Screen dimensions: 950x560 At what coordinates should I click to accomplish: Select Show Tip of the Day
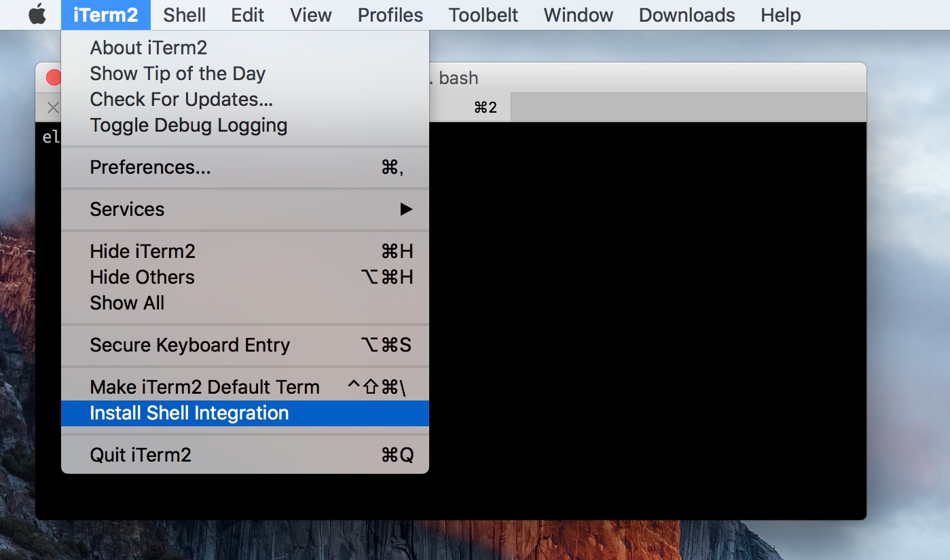pos(245,74)
